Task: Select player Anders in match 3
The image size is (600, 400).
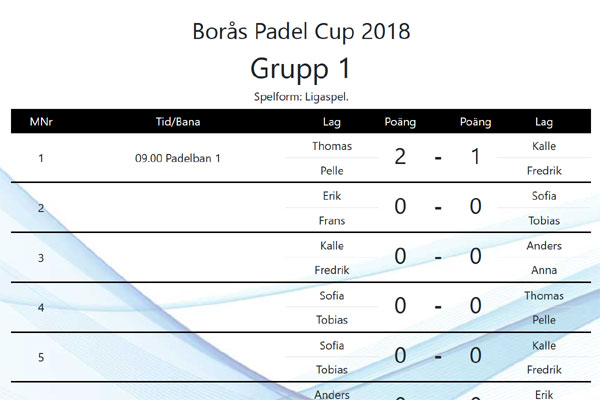Action: [x=544, y=245]
